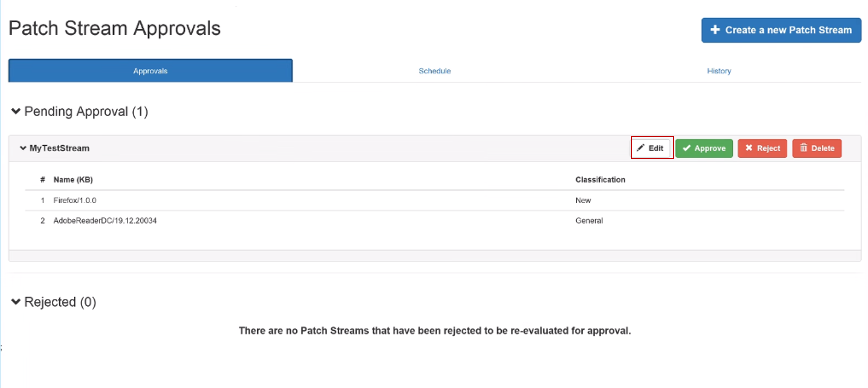This screenshot has width=868, height=388.
Task: Collapse the Pending Approval section chevron
Action: coord(16,111)
